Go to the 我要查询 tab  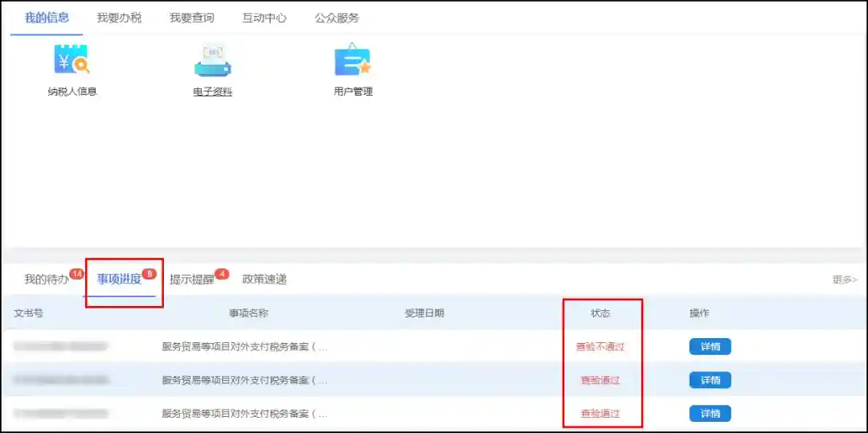coord(191,18)
